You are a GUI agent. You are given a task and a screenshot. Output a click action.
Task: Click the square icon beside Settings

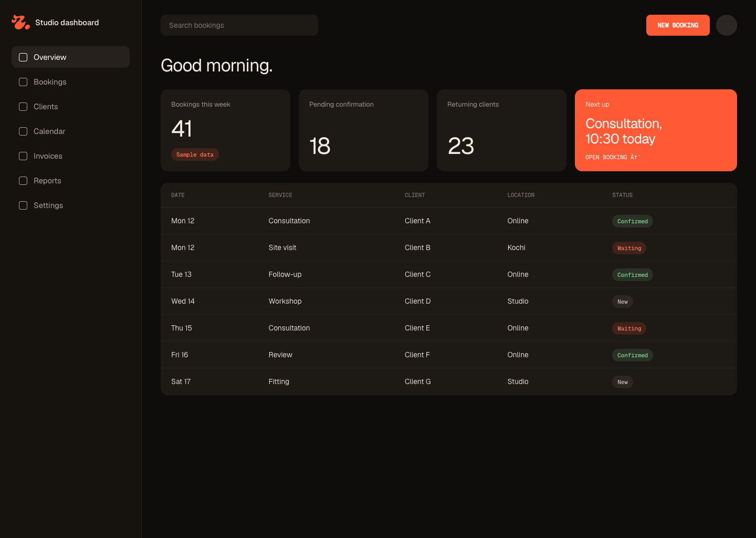click(x=23, y=205)
